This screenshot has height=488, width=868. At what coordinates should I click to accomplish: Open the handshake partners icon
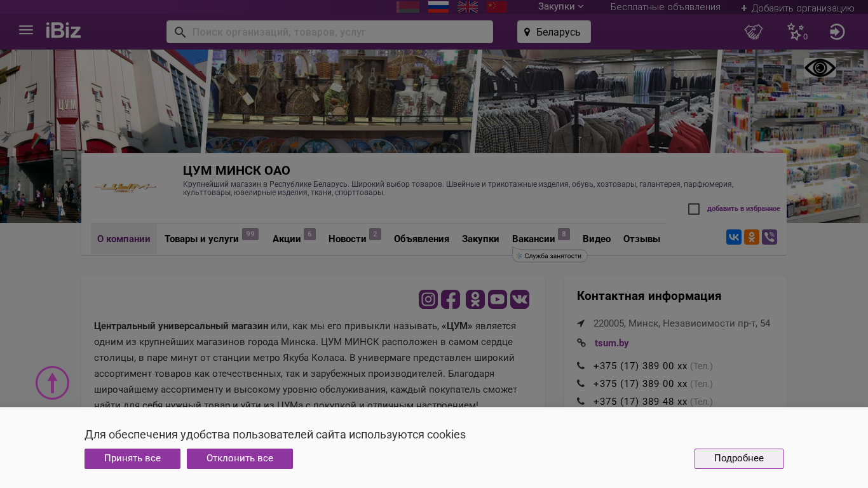tap(754, 32)
